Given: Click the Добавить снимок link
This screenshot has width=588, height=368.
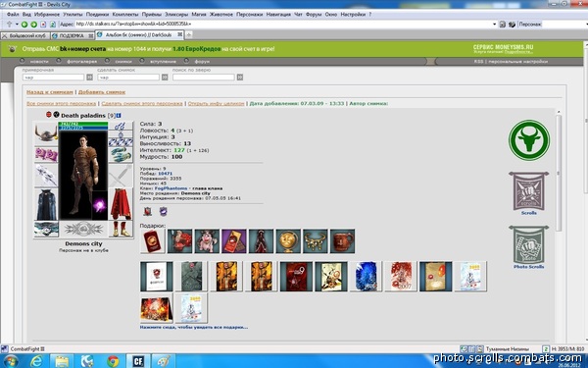Looking at the screenshot, I should [102, 92].
